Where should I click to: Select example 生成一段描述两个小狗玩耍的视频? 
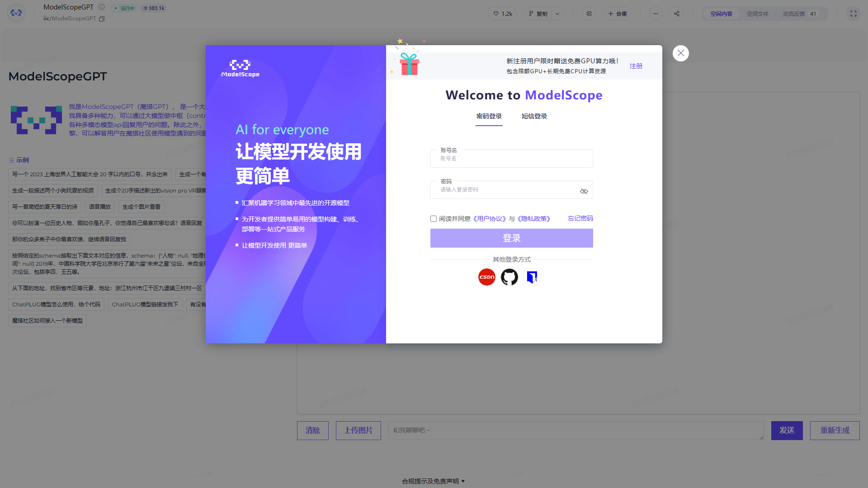53,191
